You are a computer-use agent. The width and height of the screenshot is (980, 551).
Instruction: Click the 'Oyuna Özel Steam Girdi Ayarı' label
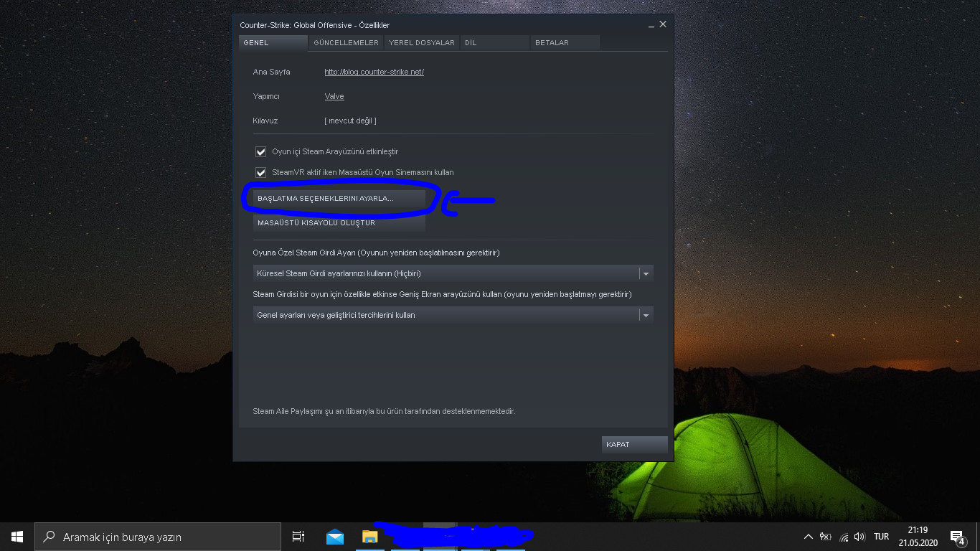377,253
